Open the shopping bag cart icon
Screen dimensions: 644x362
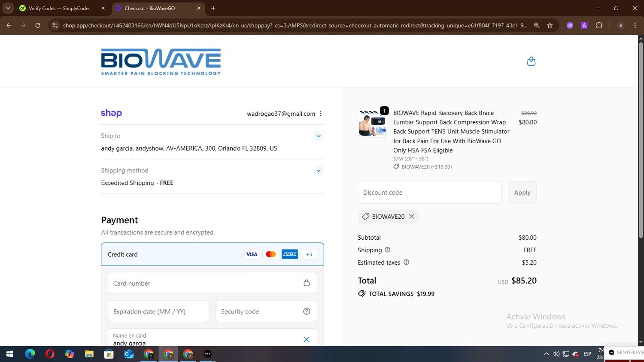(531, 61)
